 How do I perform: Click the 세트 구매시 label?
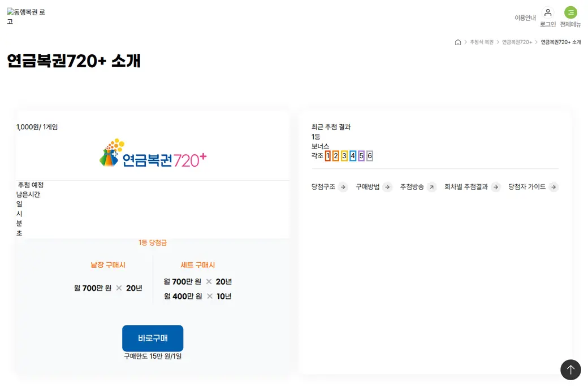pyautogui.click(x=198, y=265)
